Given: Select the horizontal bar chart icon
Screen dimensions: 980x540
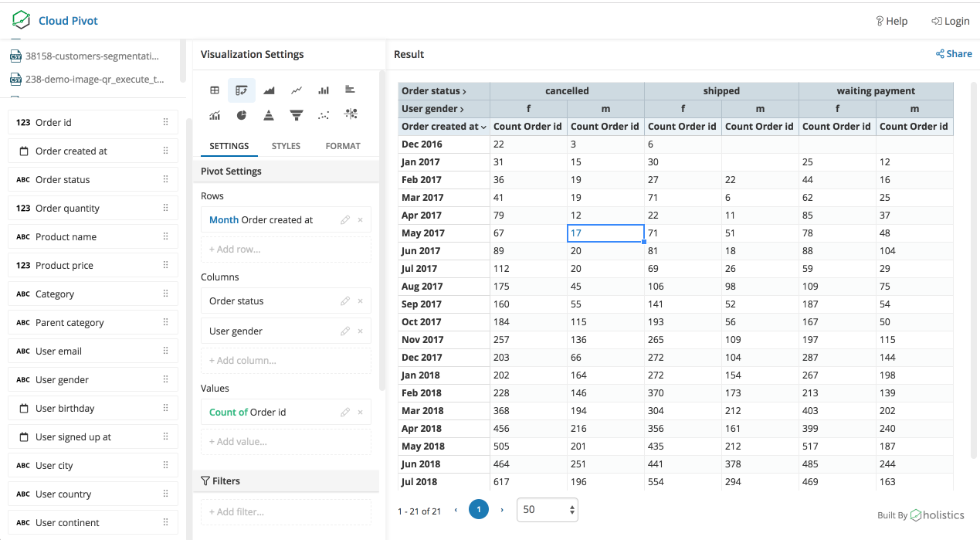Looking at the screenshot, I should pos(350,90).
